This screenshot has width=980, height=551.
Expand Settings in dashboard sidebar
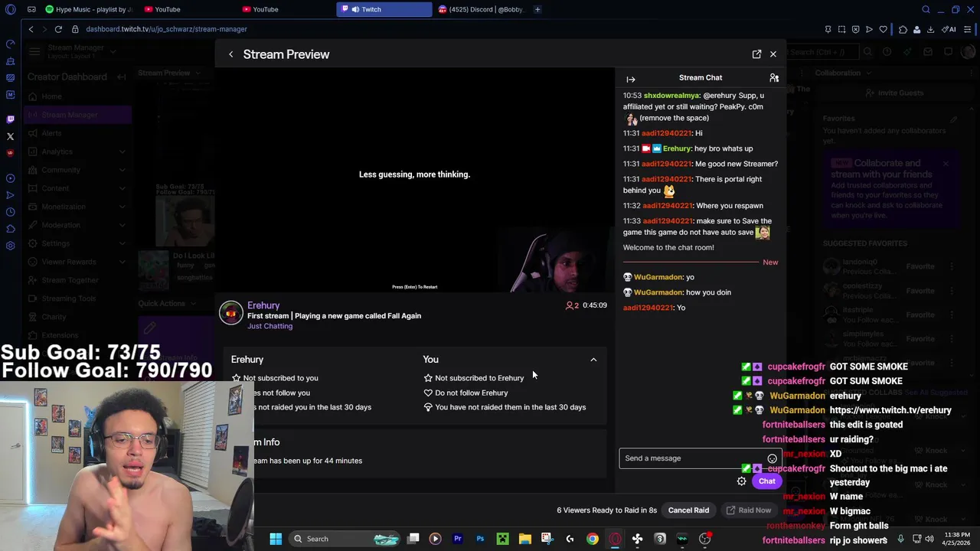click(77, 243)
